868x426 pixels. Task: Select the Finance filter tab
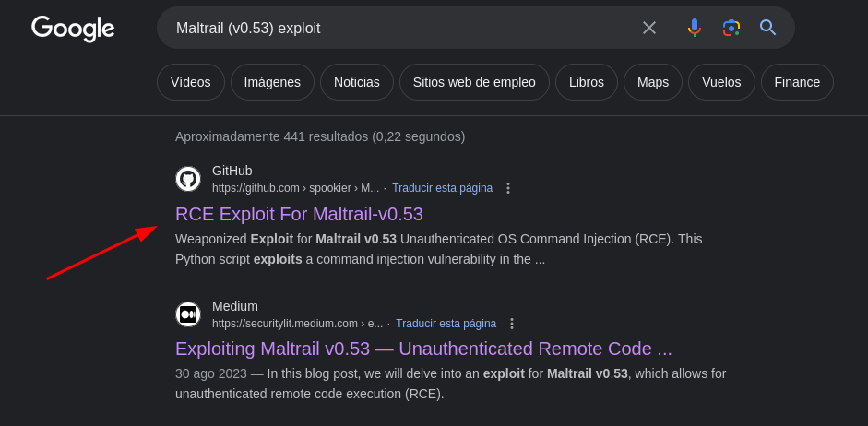click(x=797, y=82)
